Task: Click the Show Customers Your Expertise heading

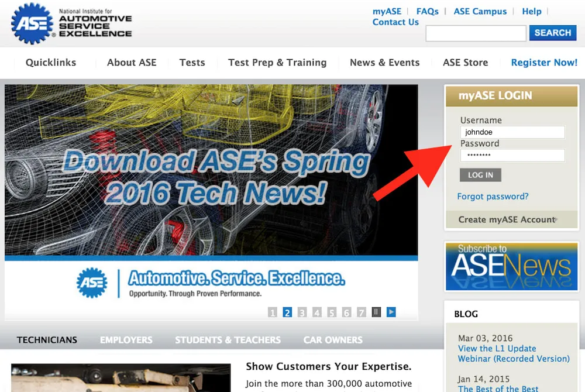Action: [x=328, y=366]
